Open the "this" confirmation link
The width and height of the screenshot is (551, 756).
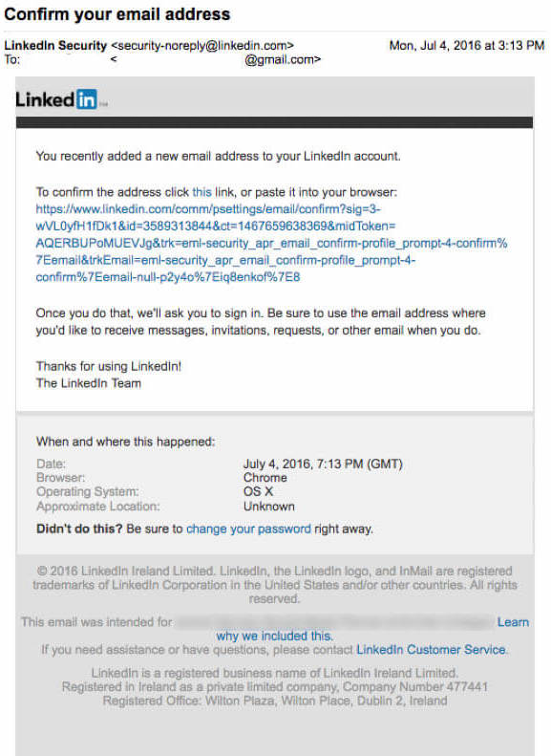tap(201, 192)
